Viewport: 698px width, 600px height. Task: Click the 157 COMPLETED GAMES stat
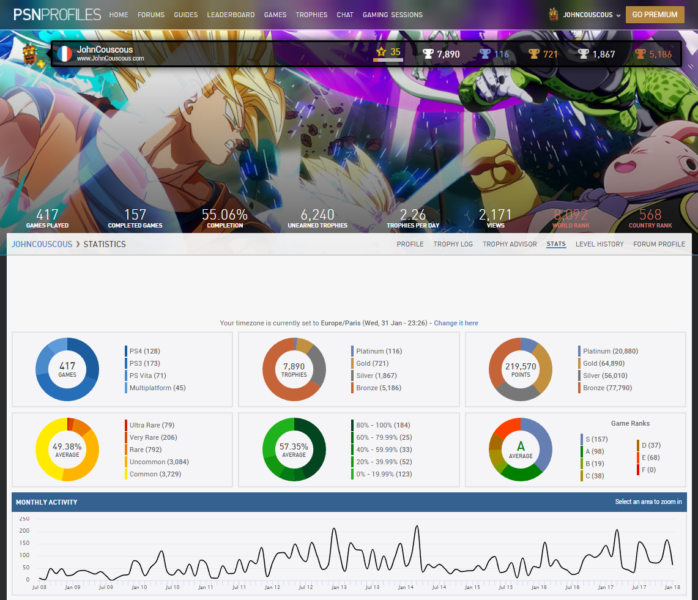tap(135, 218)
